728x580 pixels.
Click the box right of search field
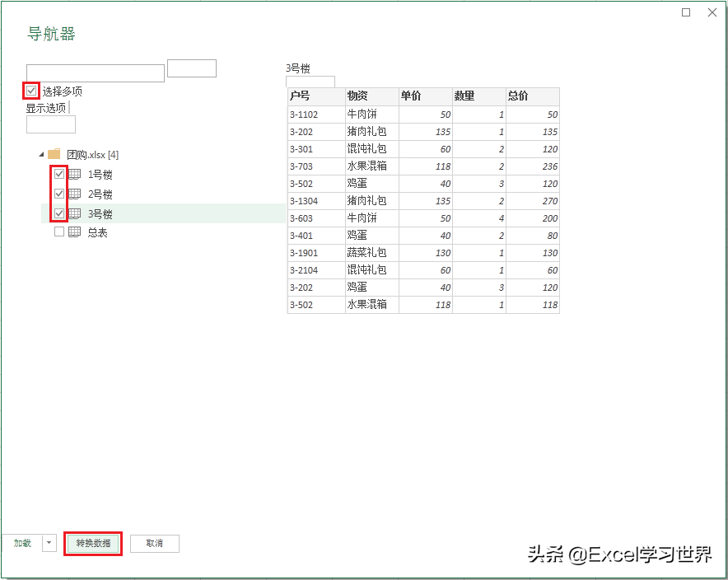[x=192, y=68]
